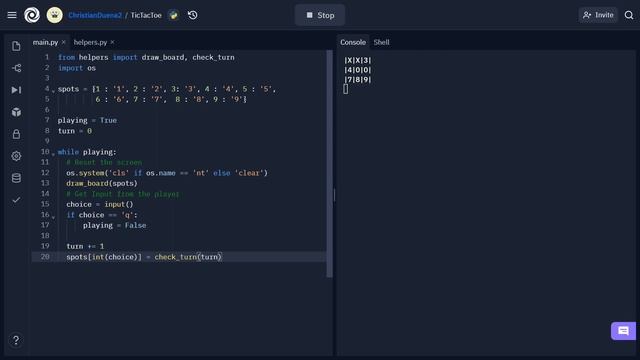Viewport: 640px width, 360px height.
Task: Click the editor-console pane divider handle
Action: tap(334, 195)
